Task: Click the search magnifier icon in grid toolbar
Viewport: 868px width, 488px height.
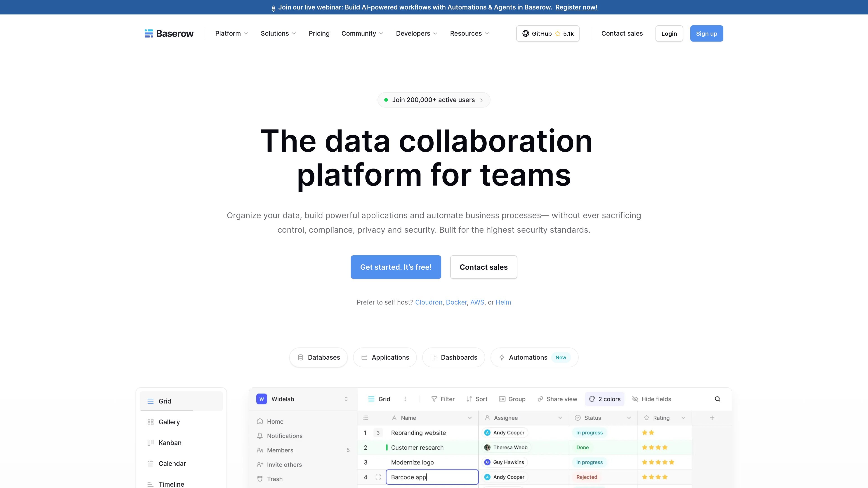Action: click(x=717, y=399)
